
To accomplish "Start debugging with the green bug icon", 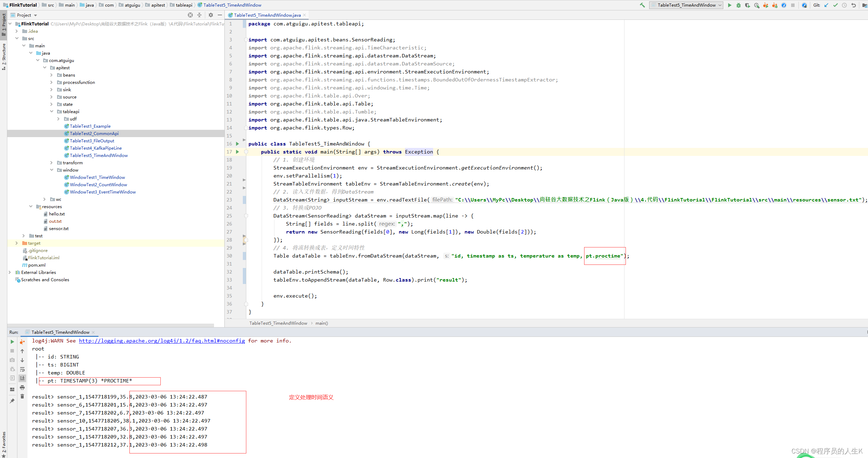I will click(x=738, y=5).
